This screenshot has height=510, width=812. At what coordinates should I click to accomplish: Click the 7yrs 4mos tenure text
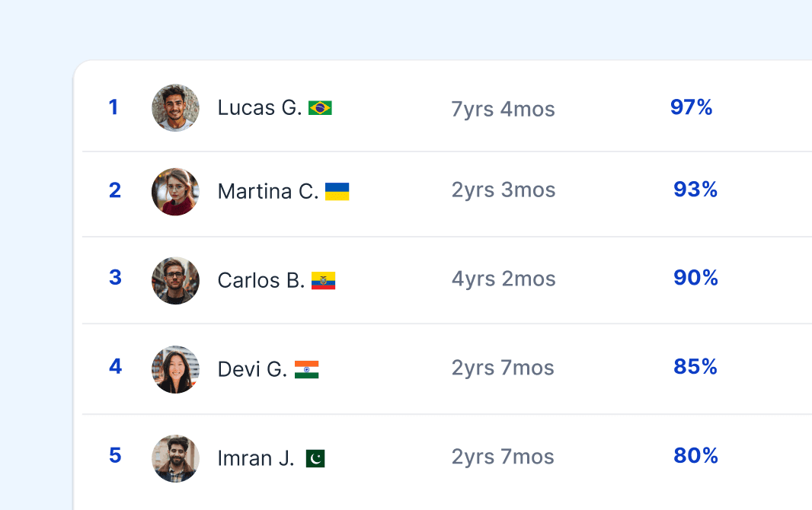pyautogui.click(x=503, y=109)
